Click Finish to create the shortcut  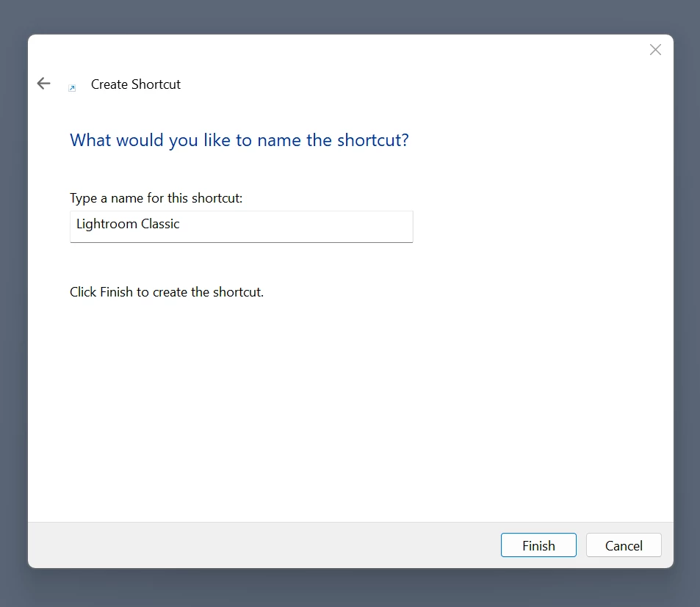(x=538, y=545)
